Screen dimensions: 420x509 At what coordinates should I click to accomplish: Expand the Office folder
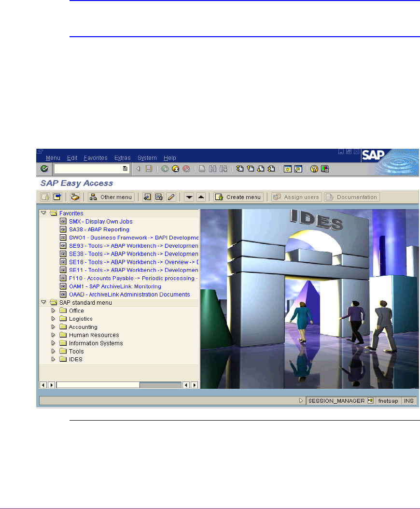tap(54, 311)
